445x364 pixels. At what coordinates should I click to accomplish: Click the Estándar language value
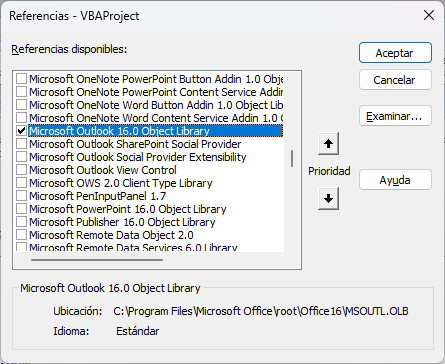[137, 331]
